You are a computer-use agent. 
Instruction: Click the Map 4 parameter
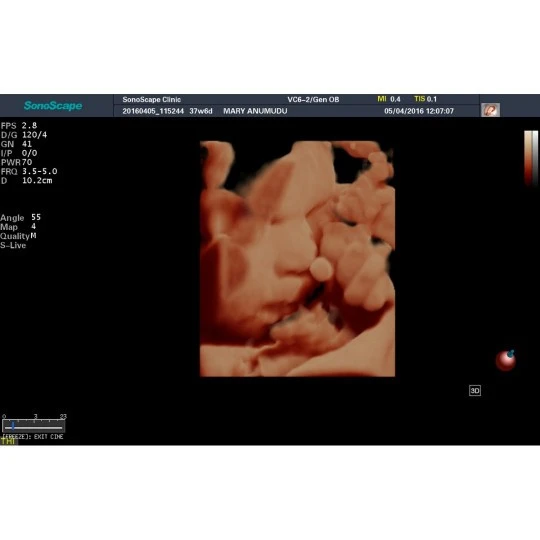coord(18,227)
